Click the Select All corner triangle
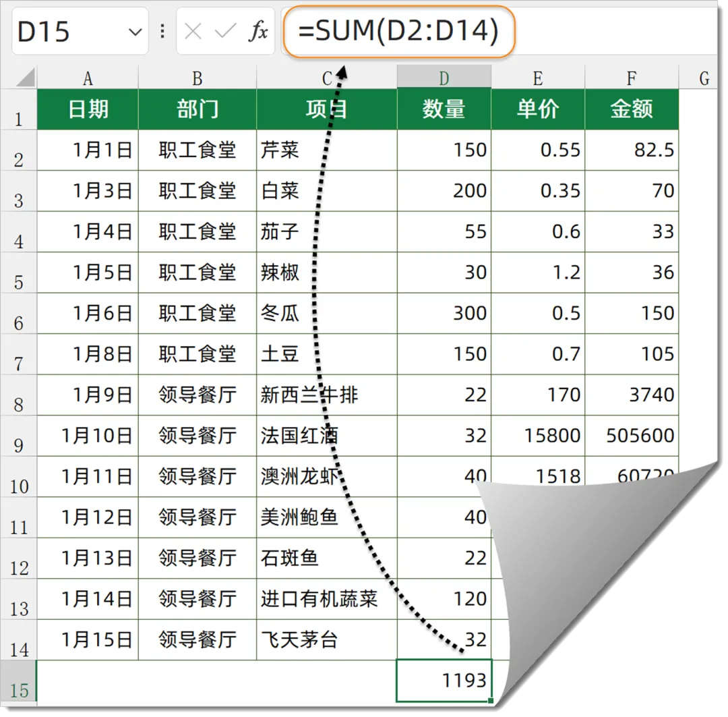 point(25,78)
